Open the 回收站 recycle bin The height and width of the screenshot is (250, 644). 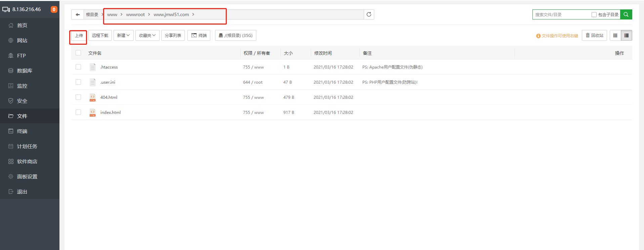click(594, 35)
